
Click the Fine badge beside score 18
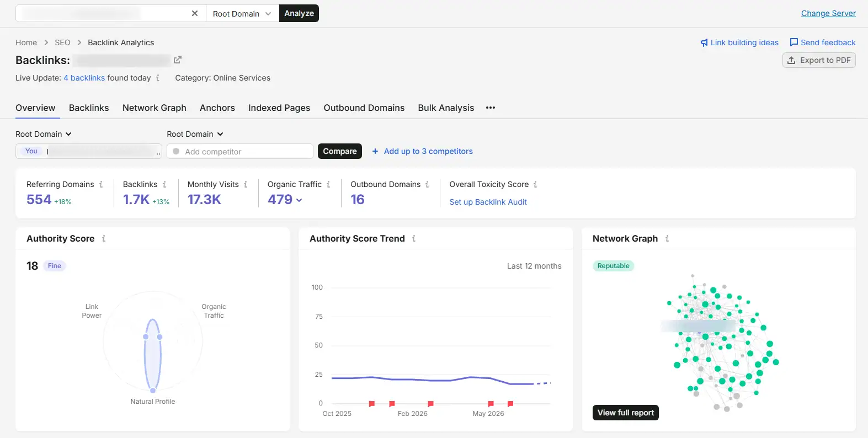pyautogui.click(x=55, y=266)
